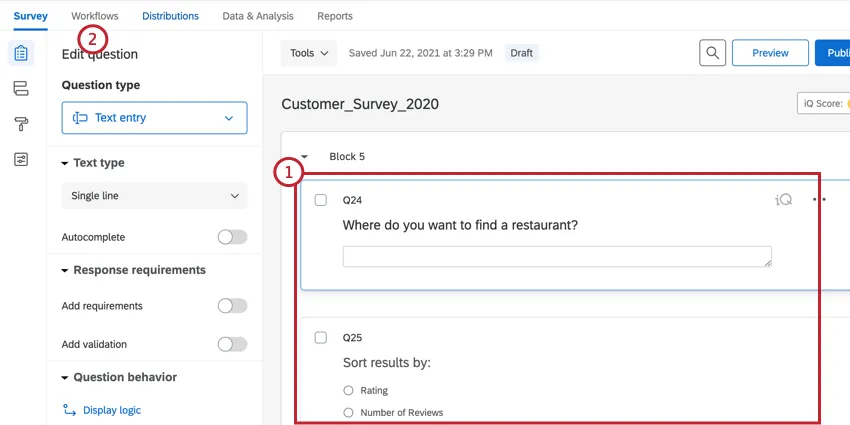
Task: Click the Display logic icon
Action: tap(70, 410)
